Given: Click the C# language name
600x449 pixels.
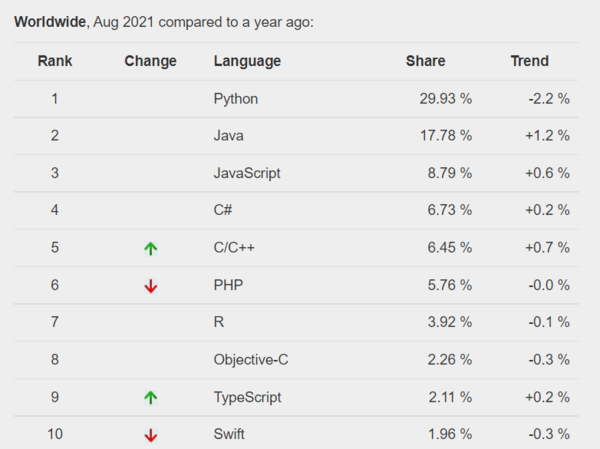Looking at the screenshot, I should 224,210.
